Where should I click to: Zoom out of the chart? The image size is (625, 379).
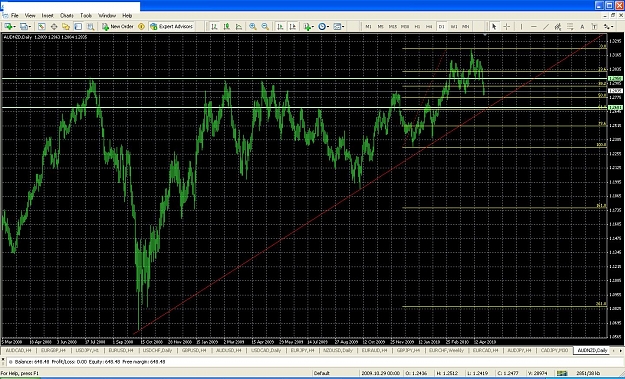point(265,26)
